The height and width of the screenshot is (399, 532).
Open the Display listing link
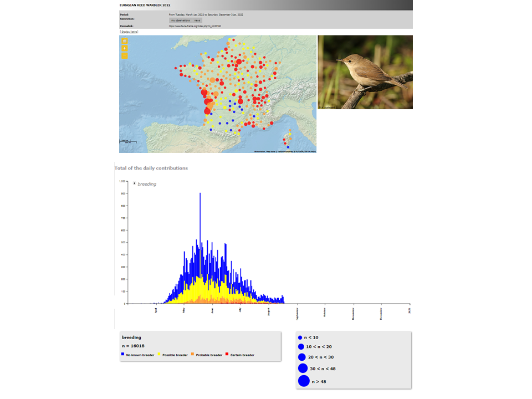click(129, 32)
